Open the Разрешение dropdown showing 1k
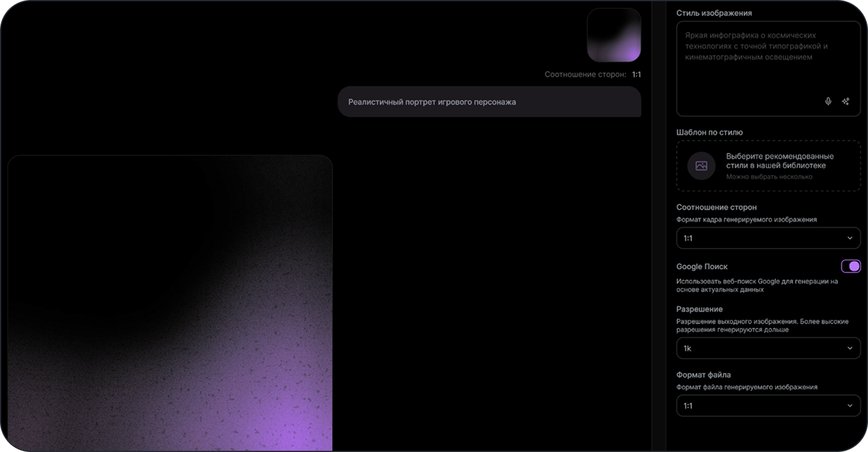868x452 pixels. tap(768, 348)
